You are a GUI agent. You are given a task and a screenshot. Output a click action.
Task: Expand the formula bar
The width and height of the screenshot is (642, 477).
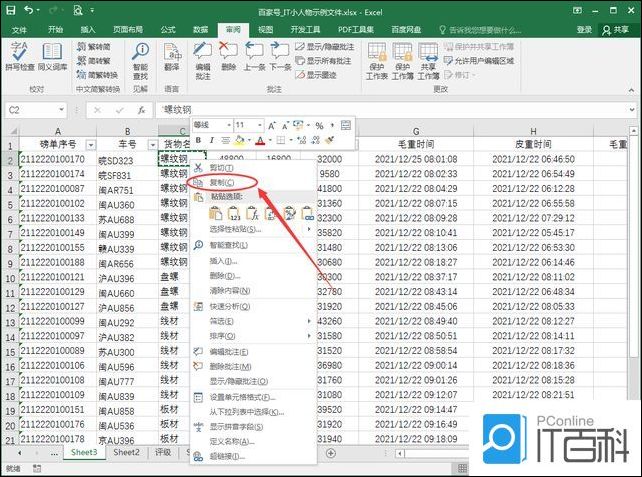click(632, 110)
